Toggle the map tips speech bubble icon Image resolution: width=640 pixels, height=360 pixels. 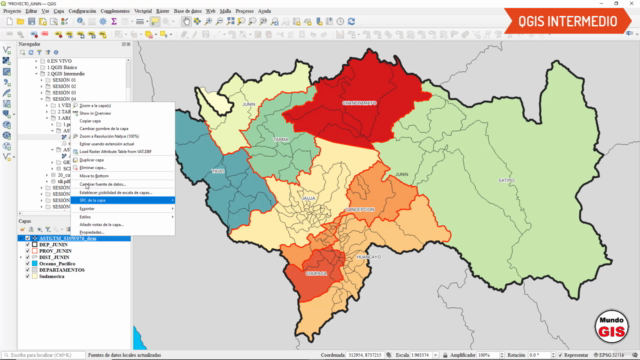pyautogui.click(x=155, y=22)
